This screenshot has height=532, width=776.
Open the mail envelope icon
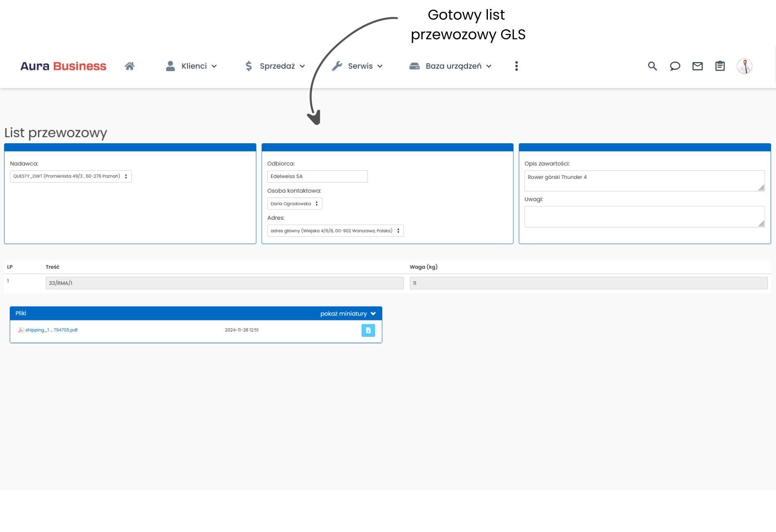(697, 66)
